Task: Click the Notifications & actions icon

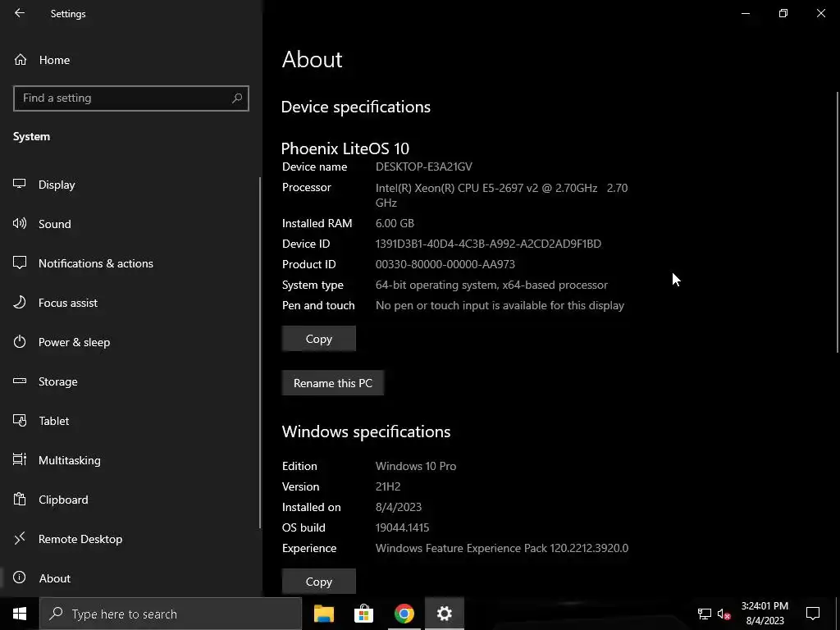Action: (x=20, y=263)
